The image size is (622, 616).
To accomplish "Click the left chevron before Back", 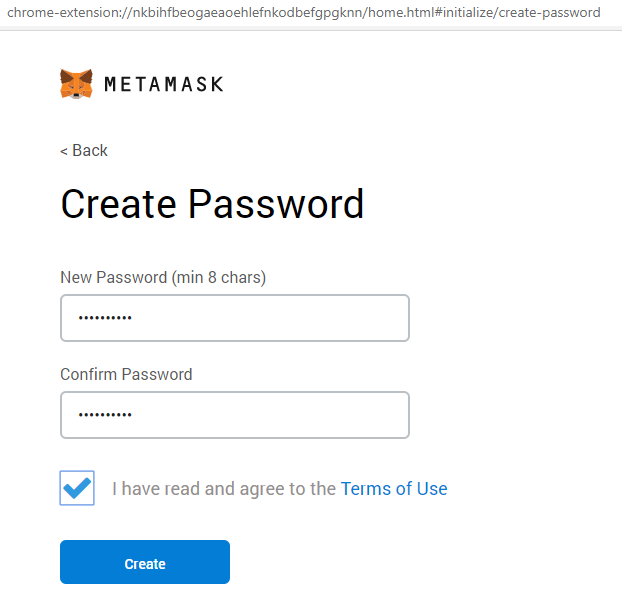I will click(x=64, y=151).
